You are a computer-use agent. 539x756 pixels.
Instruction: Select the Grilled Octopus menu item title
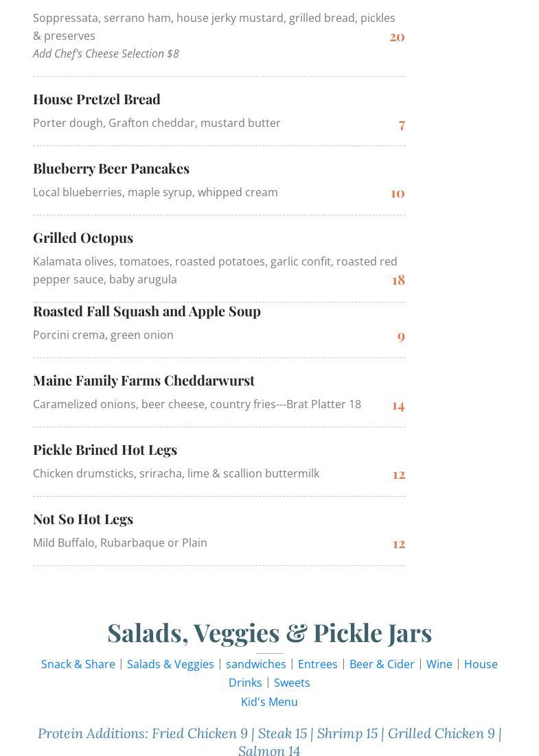pyautogui.click(x=83, y=237)
